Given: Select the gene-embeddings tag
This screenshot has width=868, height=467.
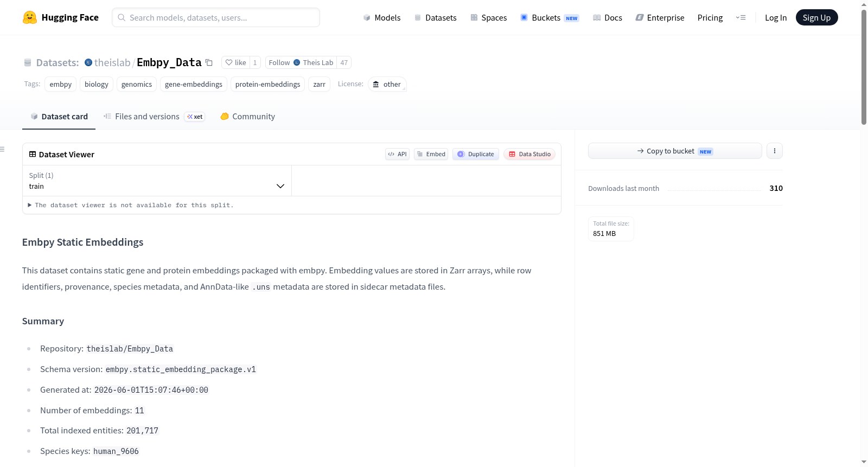Looking at the screenshot, I should (194, 84).
